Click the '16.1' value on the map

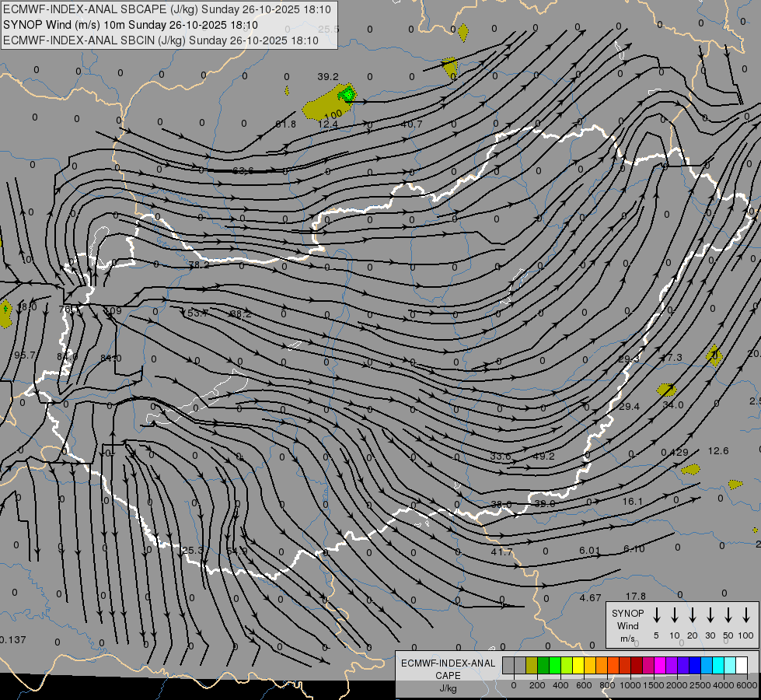[x=633, y=502]
